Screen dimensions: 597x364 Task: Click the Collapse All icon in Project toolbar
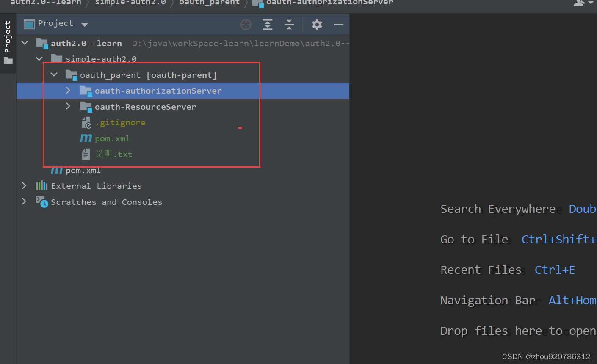pyautogui.click(x=289, y=25)
